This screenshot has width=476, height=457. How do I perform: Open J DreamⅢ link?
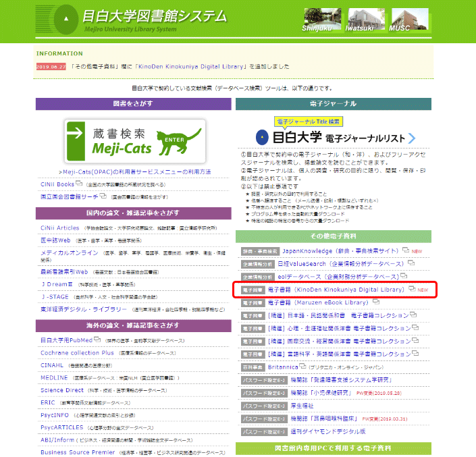57,284
